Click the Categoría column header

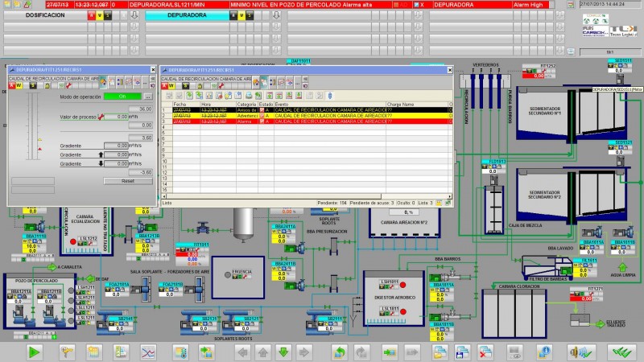coord(246,105)
